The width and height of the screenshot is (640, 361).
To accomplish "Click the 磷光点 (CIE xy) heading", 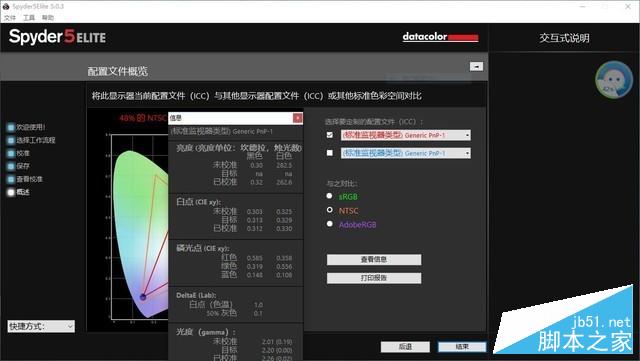I will [x=203, y=248].
